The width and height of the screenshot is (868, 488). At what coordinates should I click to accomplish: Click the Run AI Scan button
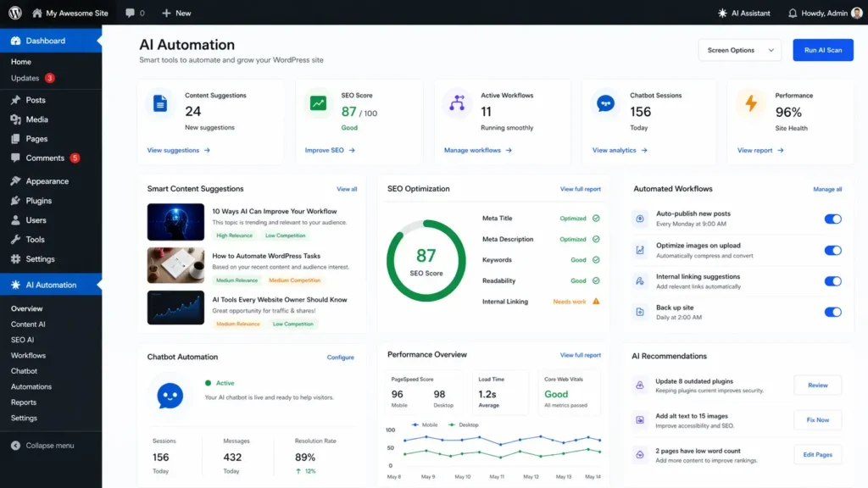tap(822, 50)
